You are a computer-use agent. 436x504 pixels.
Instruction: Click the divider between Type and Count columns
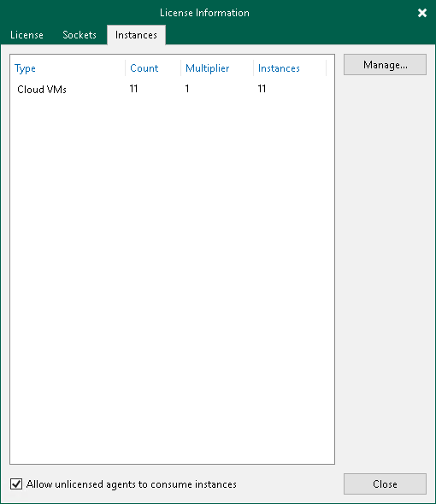(x=125, y=68)
